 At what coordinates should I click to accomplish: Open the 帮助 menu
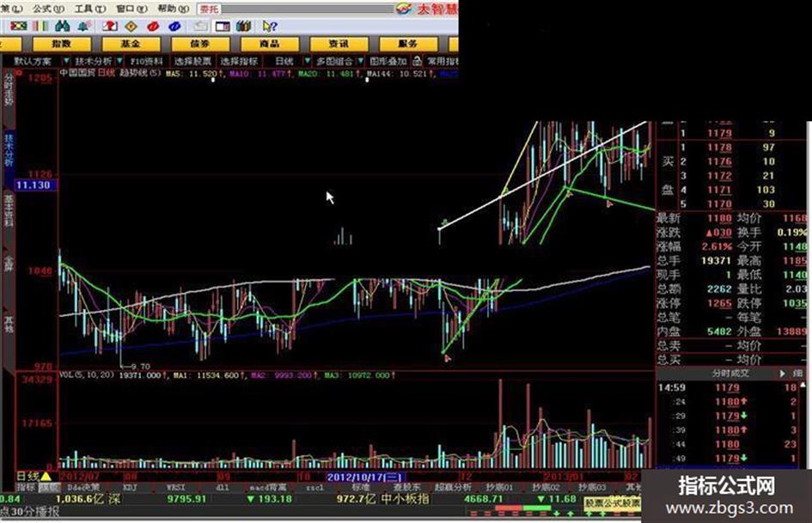(173, 9)
